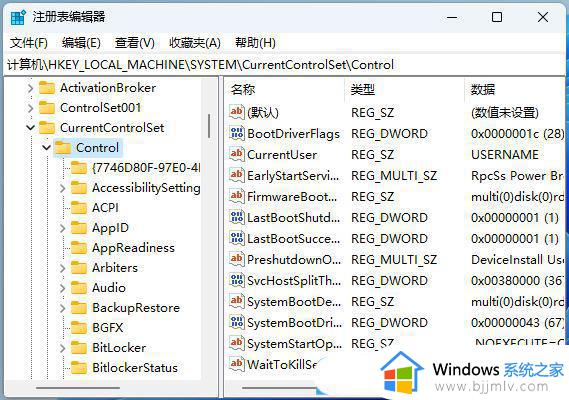Select the BootDriverFlags value name
This screenshot has width=569, height=400.
tap(293, 134)
